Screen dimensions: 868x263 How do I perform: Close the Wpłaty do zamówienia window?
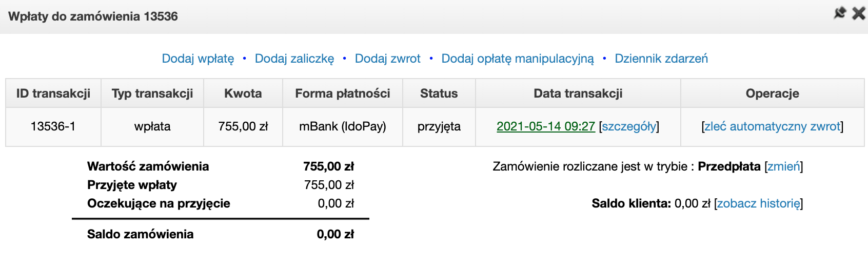point(858,13)
